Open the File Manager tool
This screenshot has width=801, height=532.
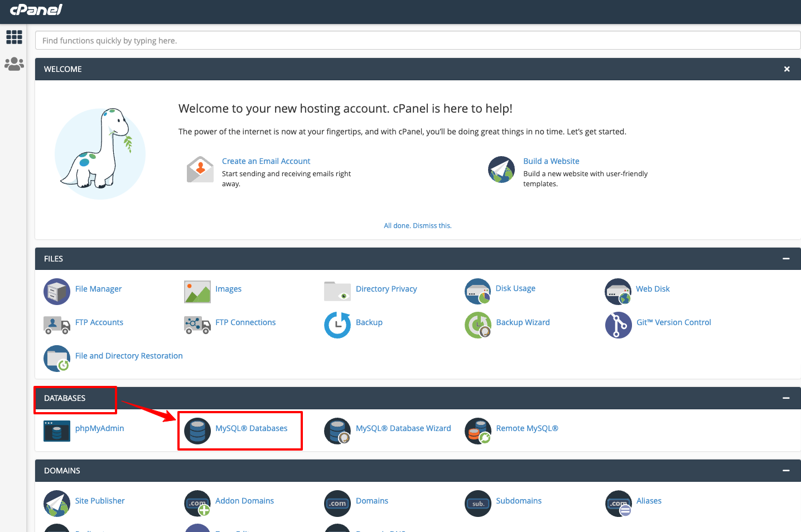98,288
